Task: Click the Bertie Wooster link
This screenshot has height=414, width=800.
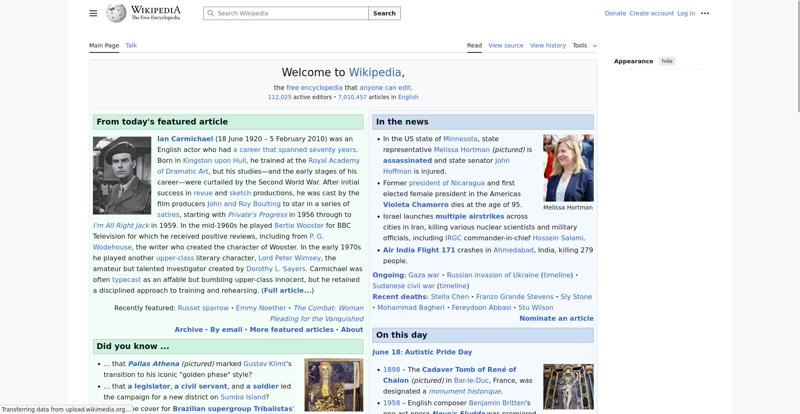Action: point(299,225)
